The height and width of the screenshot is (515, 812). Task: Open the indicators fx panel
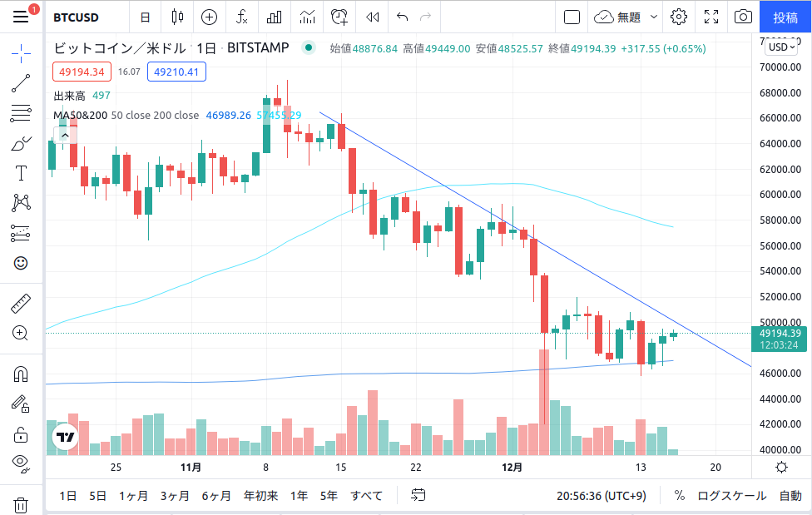click(x=242, y=17)
